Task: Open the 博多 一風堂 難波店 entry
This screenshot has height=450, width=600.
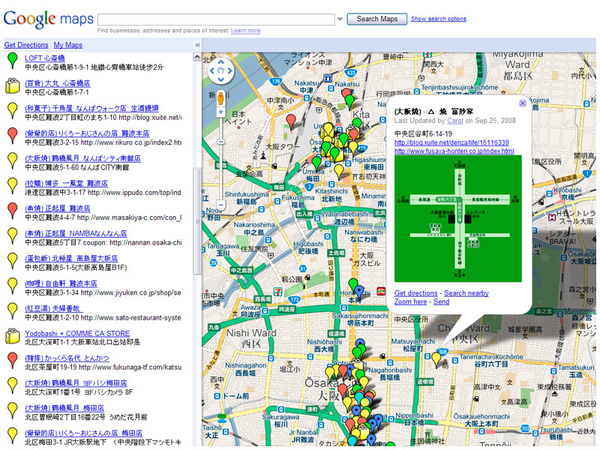Action: [66, 183]
